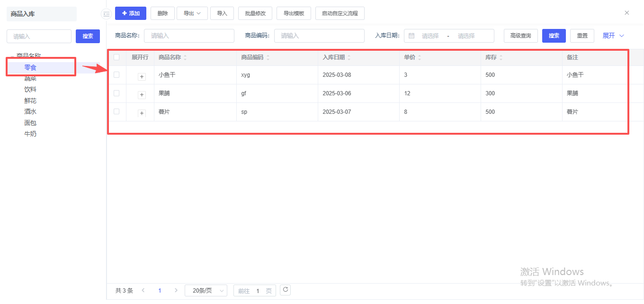This screenshot has width=644, height=304.
Task: Sort by 单价 column sort icon
Action: pos(420,57)
